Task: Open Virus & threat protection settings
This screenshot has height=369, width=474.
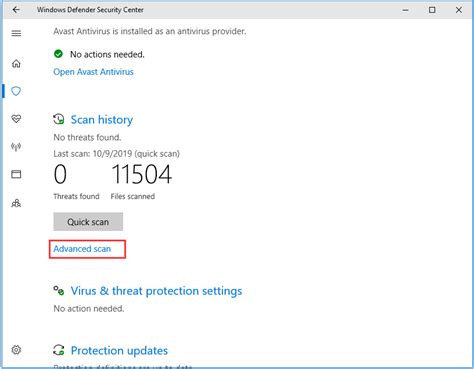Action: (x=156, y=291)
